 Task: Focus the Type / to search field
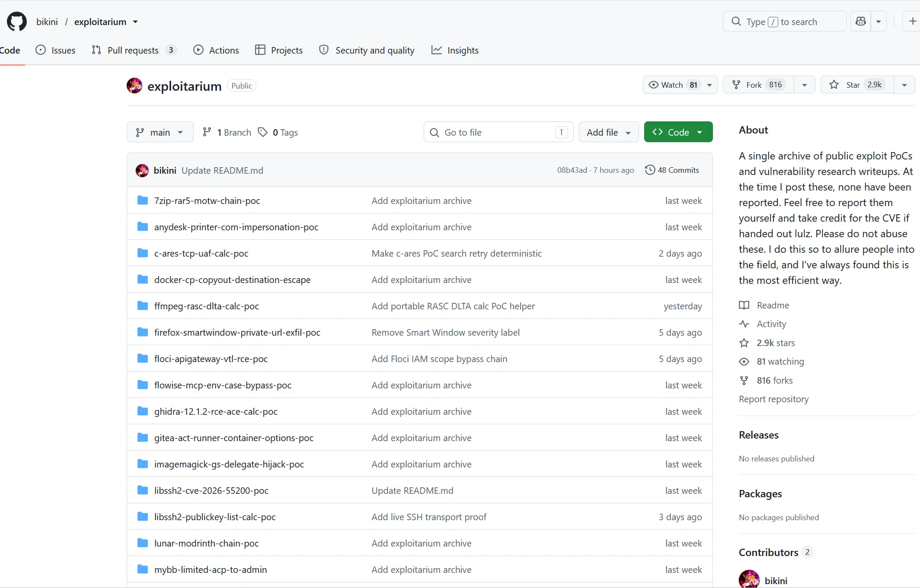coord(784,22)
